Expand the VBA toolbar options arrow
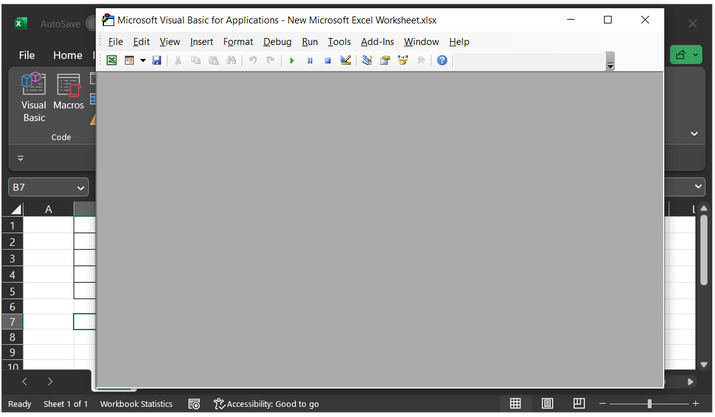 pyautogui.click(x=611, y=61)
